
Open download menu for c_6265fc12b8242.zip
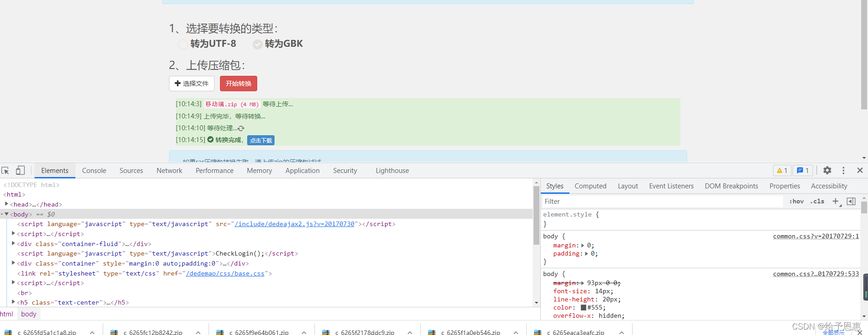[198, 332]
